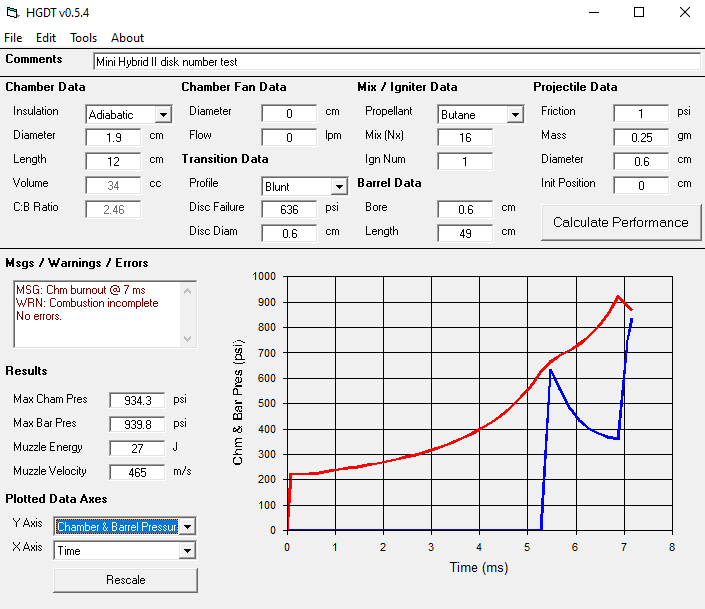Open the Y Axis plot dropdown

(187, 527)
